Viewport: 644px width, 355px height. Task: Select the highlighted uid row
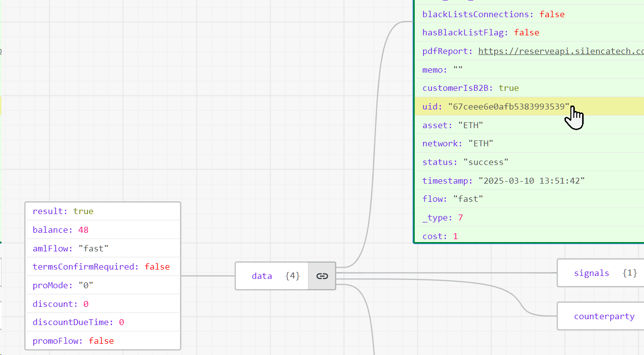click(x=496, y=107)
